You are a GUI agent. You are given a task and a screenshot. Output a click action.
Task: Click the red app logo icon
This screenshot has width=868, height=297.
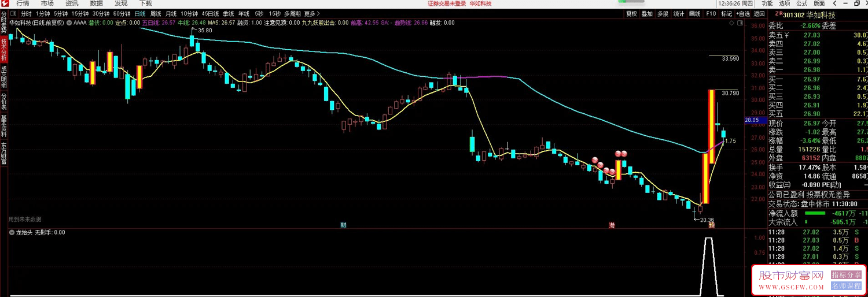click(5, 3)
